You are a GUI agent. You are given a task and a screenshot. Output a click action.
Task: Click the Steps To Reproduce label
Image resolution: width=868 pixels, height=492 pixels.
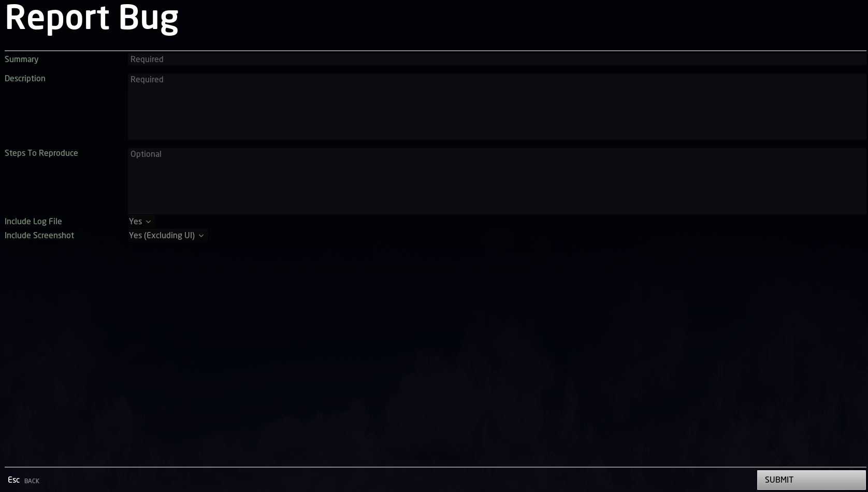click(41, 153)
